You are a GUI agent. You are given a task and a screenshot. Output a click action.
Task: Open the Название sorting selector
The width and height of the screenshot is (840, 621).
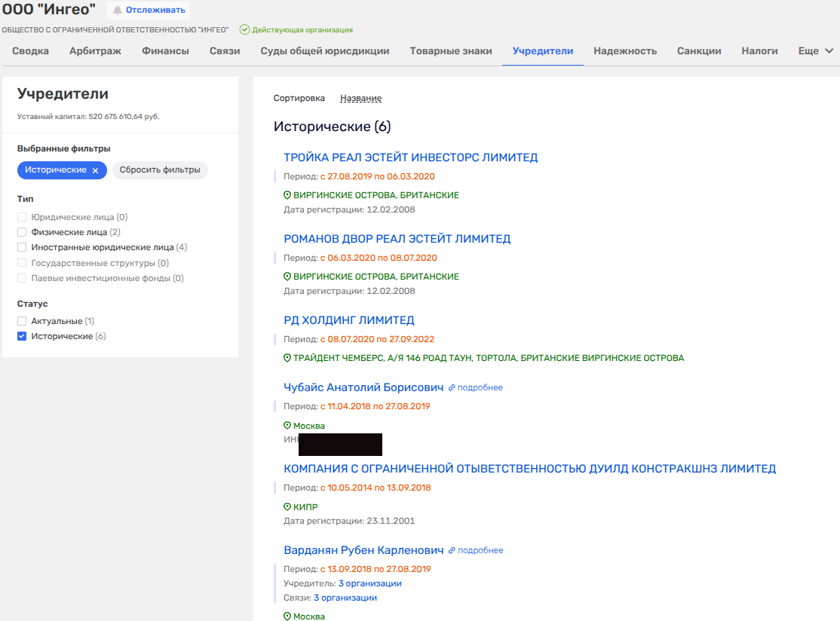[360, 98]
